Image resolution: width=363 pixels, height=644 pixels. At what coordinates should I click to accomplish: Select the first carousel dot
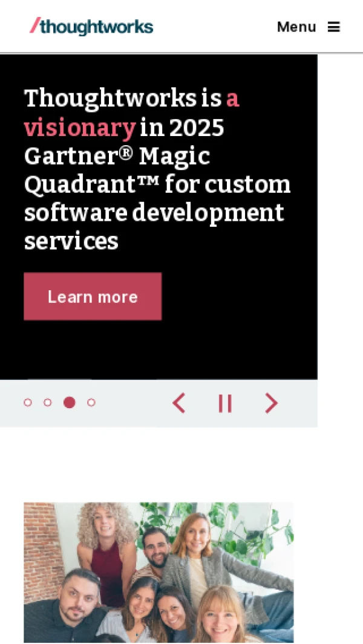(28, 403)
